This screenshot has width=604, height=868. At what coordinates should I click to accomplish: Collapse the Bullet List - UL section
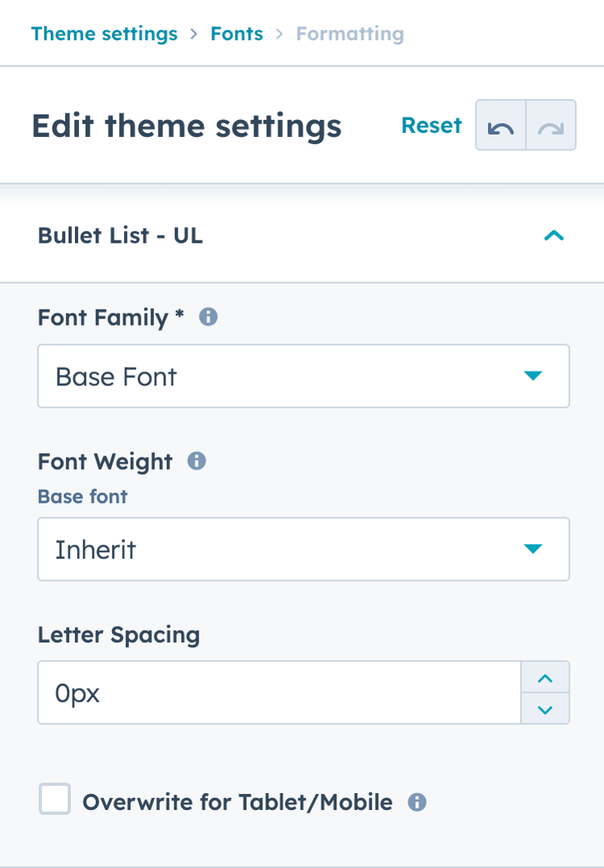pos(554,235)
